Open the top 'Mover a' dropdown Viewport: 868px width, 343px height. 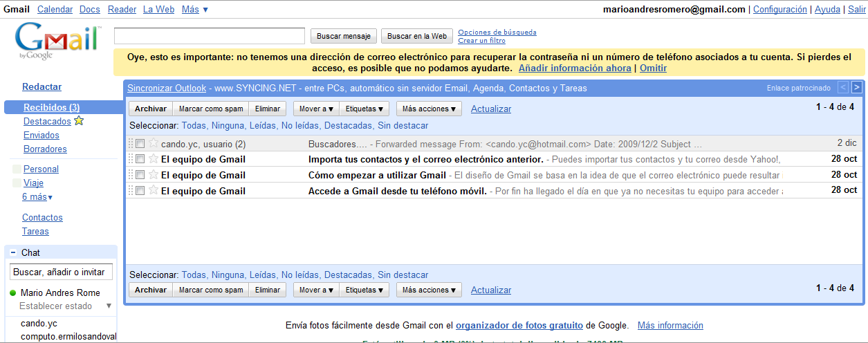coord(316,109)
